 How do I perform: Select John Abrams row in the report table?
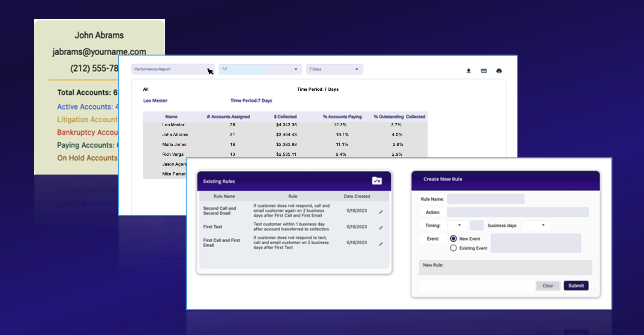[x=285, y=135]
